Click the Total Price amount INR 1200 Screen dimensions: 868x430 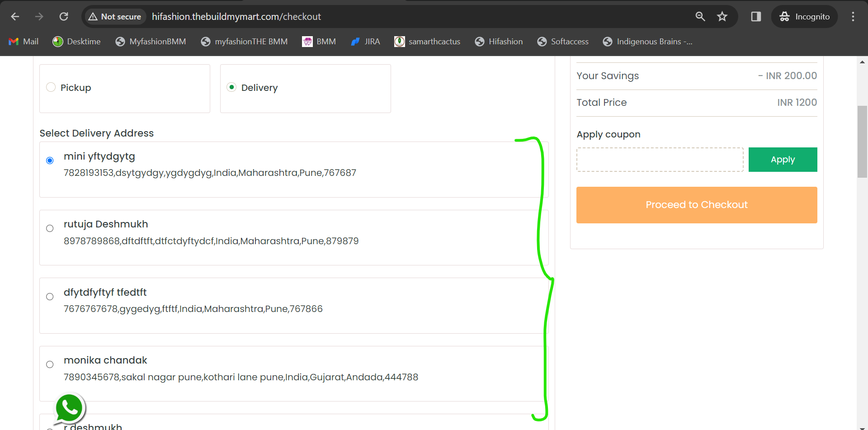(x=797, y=103)
